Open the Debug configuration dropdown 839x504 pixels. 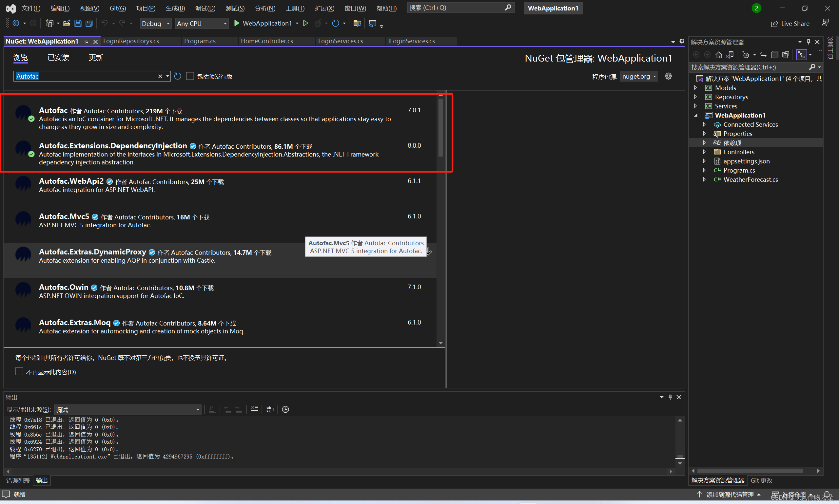click(156, 24)
